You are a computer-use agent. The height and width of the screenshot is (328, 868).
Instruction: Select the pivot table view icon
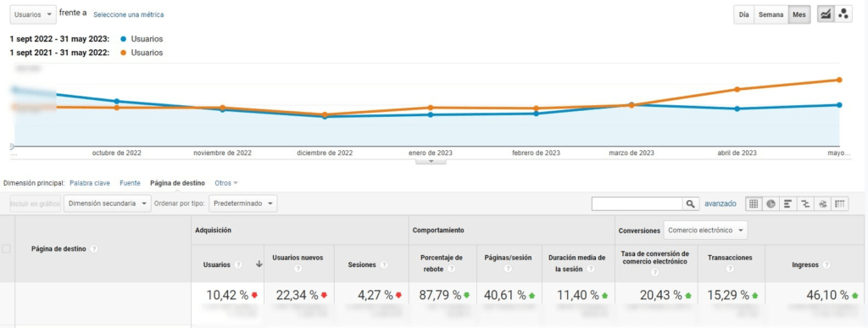[840, 204]
